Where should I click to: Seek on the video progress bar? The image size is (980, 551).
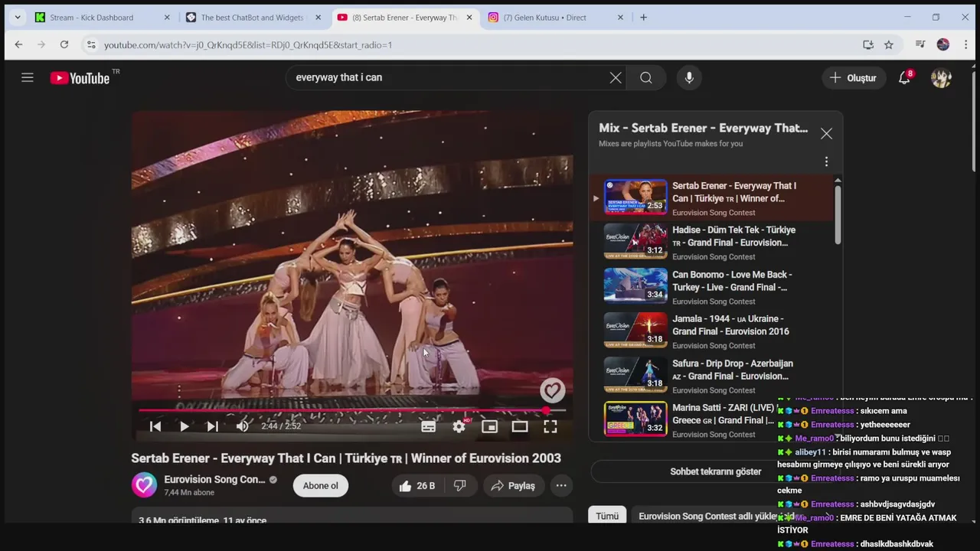[352, 410]
